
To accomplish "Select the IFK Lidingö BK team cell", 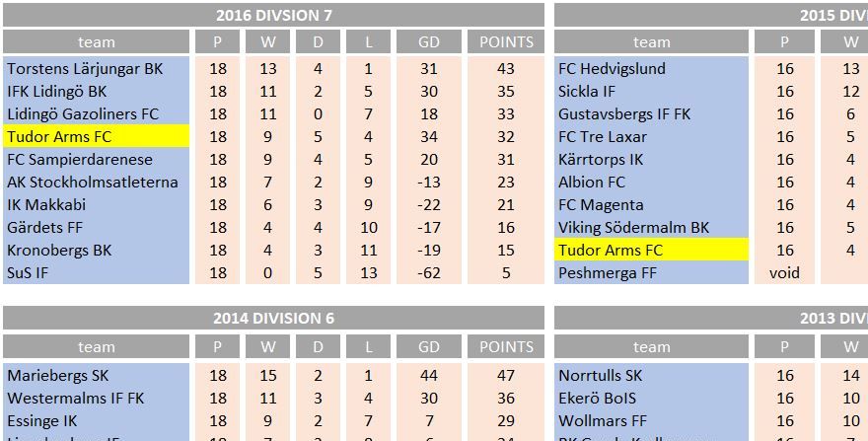I will pos(97,92).
